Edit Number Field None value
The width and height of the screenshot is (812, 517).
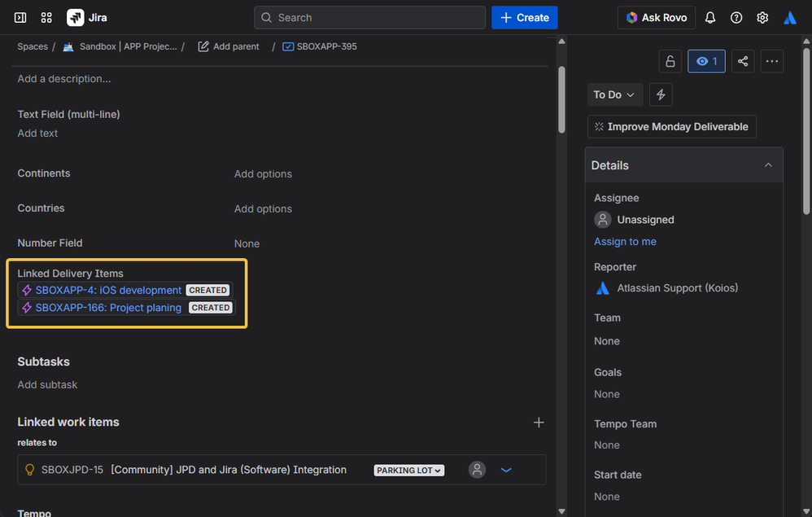247,243
